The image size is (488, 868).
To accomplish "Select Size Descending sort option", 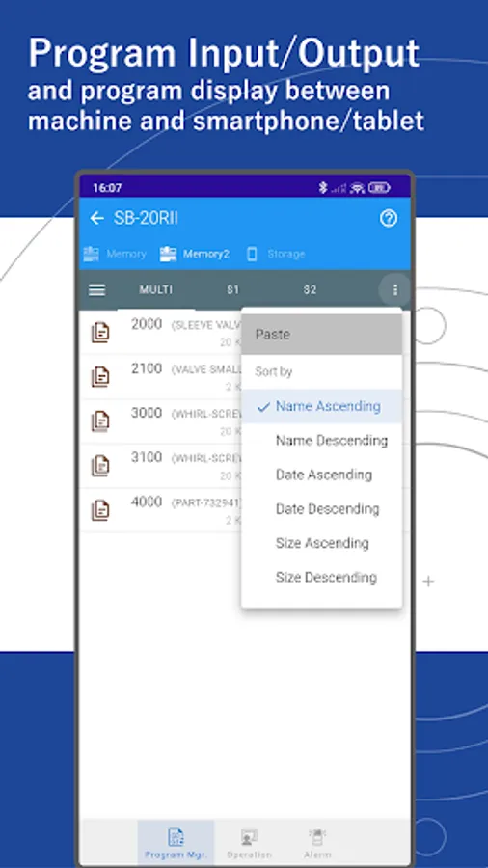I will point(321,578).
